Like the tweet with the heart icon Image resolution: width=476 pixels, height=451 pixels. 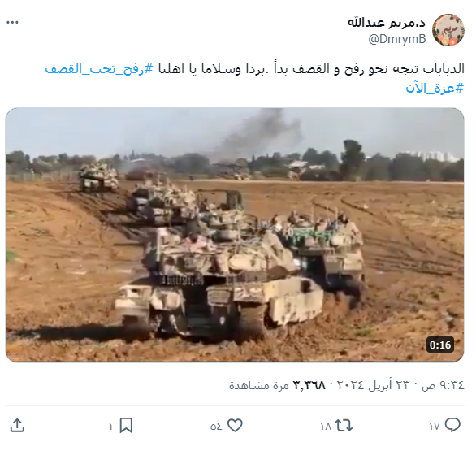click(236, 426)
